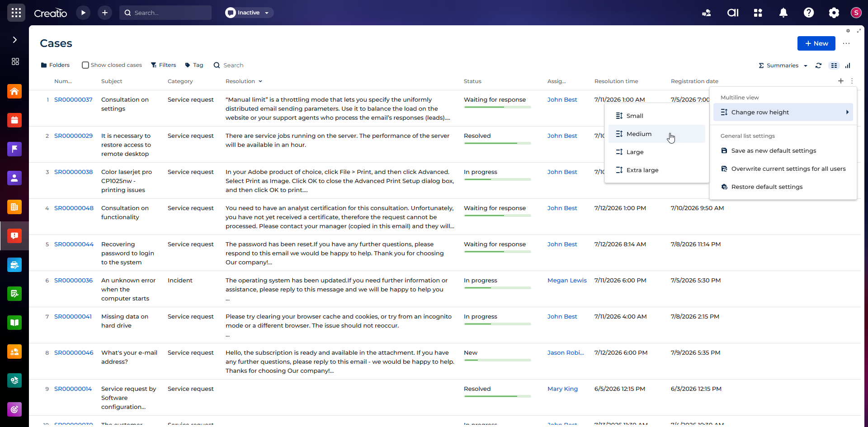Screen dimensions: 868x427
Task: Click the Creatio logo
Action: (x=51, y=13)
